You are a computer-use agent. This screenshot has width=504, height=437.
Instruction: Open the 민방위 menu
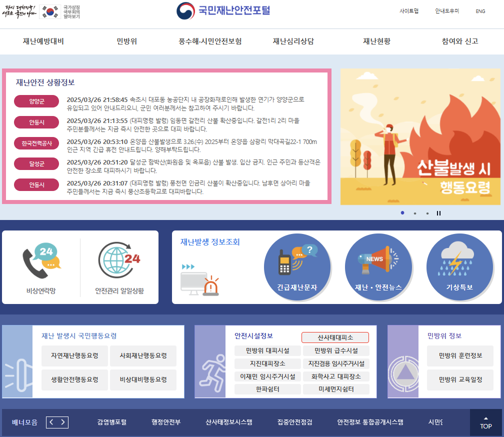(125, 42)
